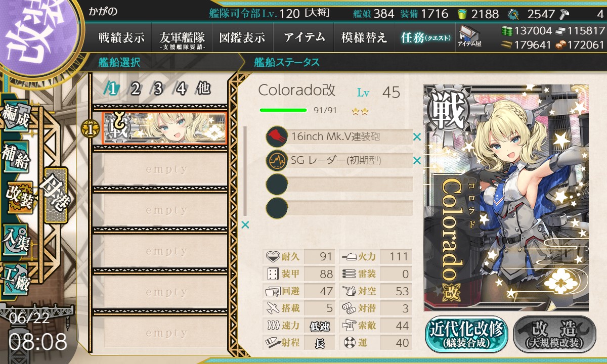Image resolution: width=607 pixels, height=364 pixels.
Task: Open the 戦績表示 menu
Action: (x=121, y=37)
